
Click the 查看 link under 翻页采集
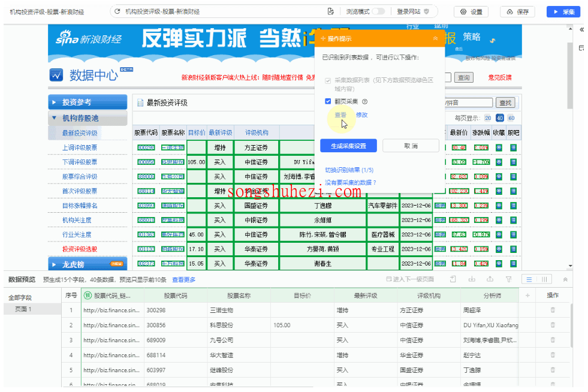(x=340, y=115)
